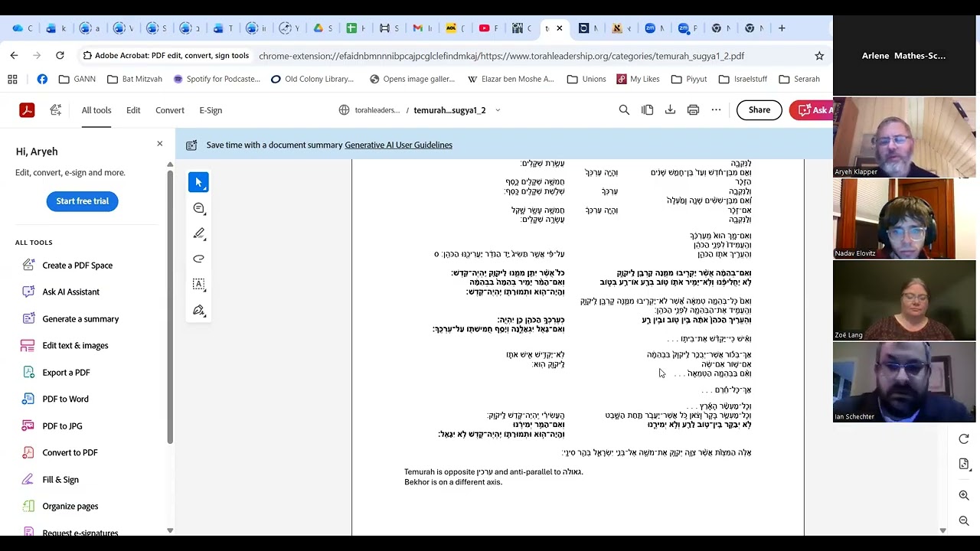
Task: Open the Serarah bookmark folder
Action: pos(799,79)
